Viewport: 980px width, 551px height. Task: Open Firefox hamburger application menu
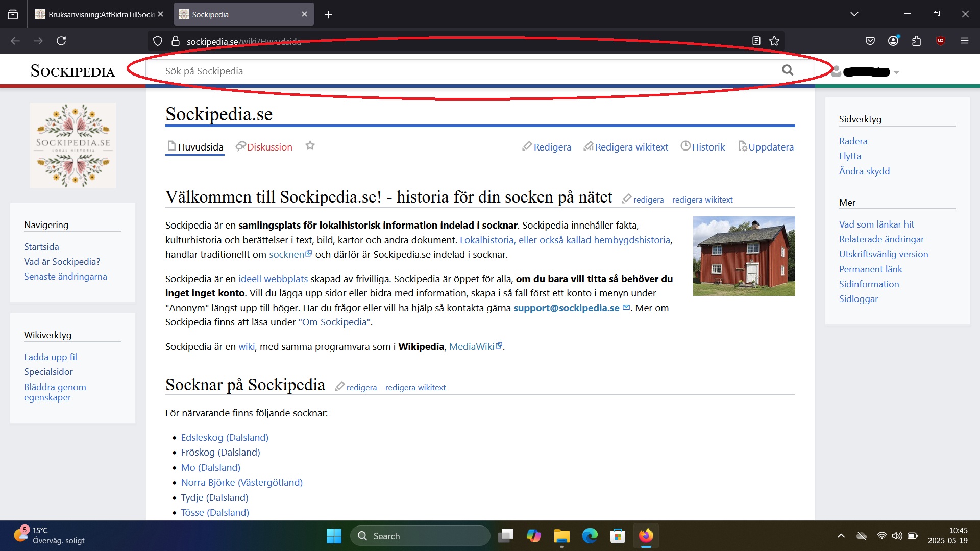964,41
